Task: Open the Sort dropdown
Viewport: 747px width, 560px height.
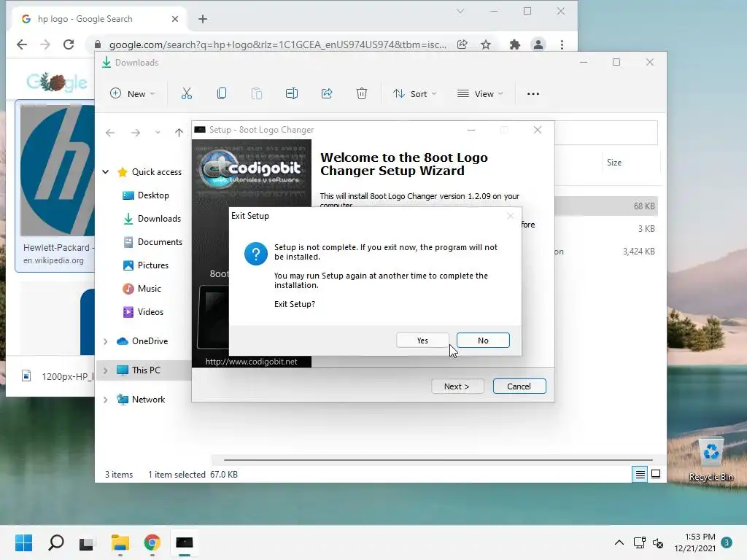Action: coord(414,94)
